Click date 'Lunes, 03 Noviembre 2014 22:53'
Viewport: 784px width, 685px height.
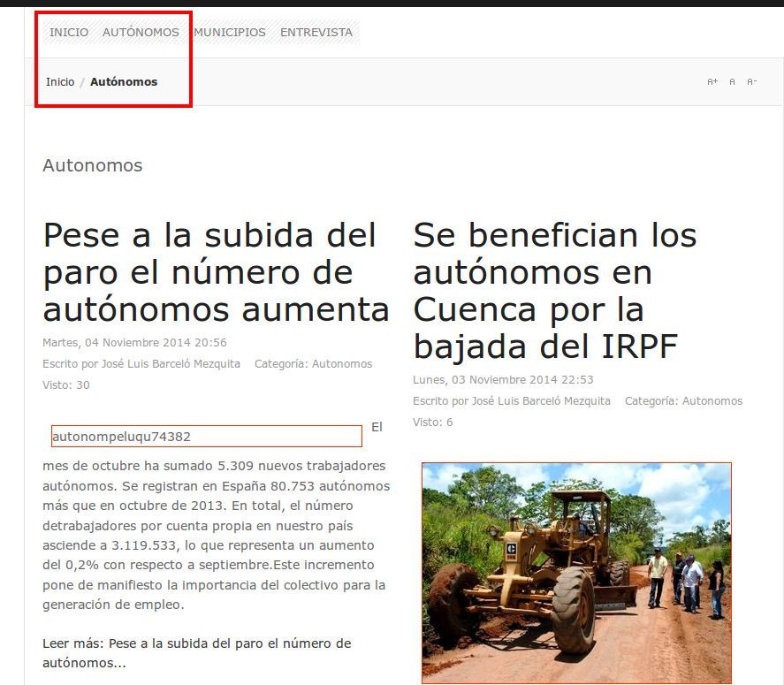click(x=503, y=380)
